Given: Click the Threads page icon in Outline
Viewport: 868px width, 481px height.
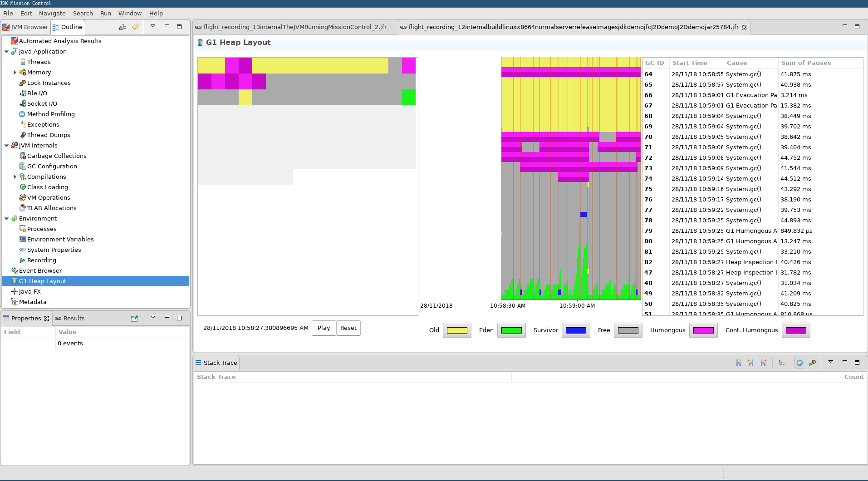Looking at the screenshot, I should click(x=23, y=62).
